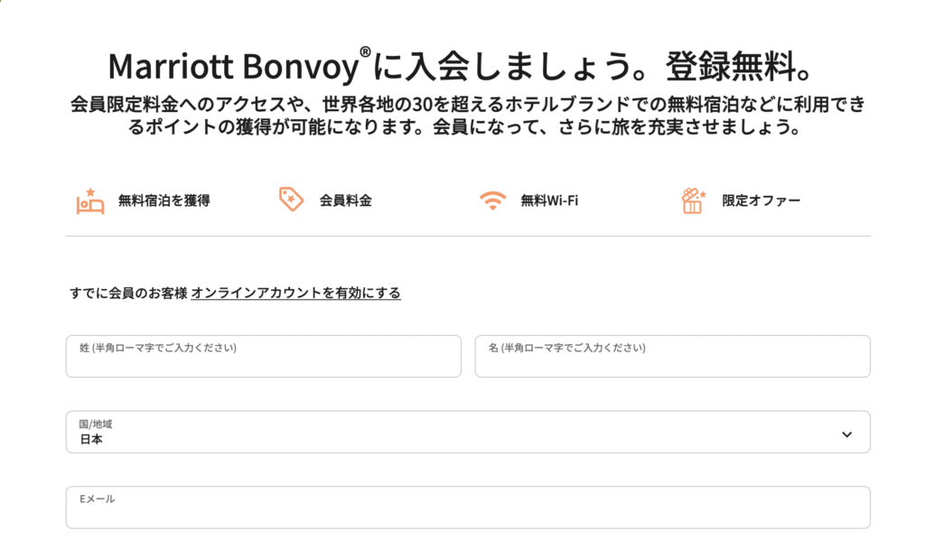Click the 限定オファー label
Viewport: 925px width, 560px height.
coord(761,201)
